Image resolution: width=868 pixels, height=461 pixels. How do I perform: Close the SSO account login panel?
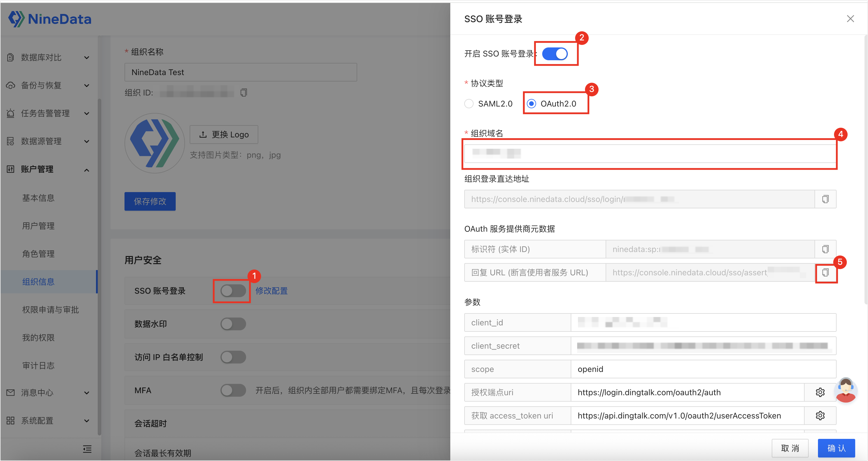click(850, 19)
